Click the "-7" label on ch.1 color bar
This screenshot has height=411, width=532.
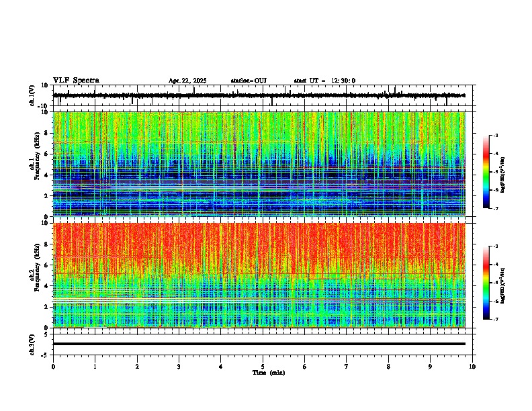pos(496,208)
